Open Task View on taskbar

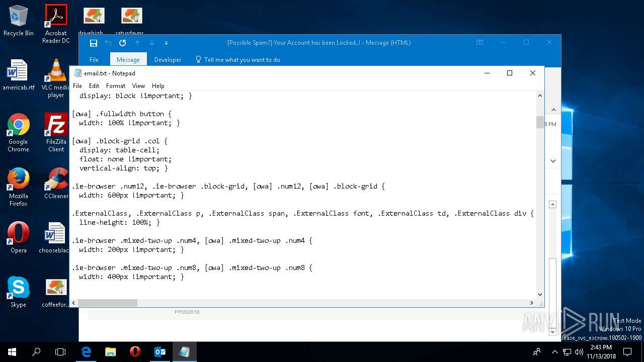tap(60, 352)
